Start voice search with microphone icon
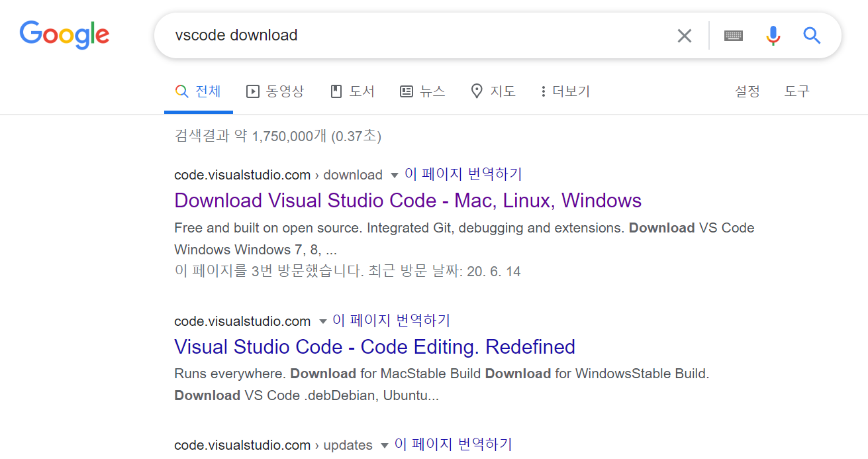The image size is (868, 459). tap(773, 36)
